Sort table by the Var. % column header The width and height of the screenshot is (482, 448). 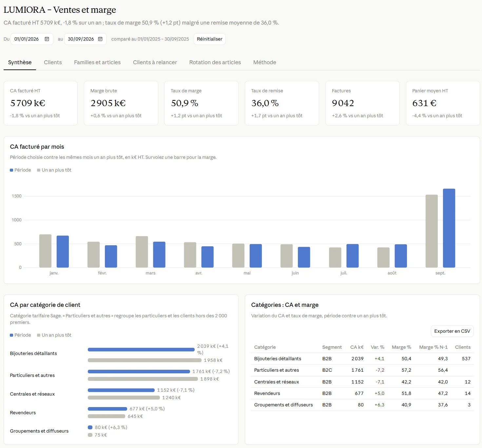point(377,347)
